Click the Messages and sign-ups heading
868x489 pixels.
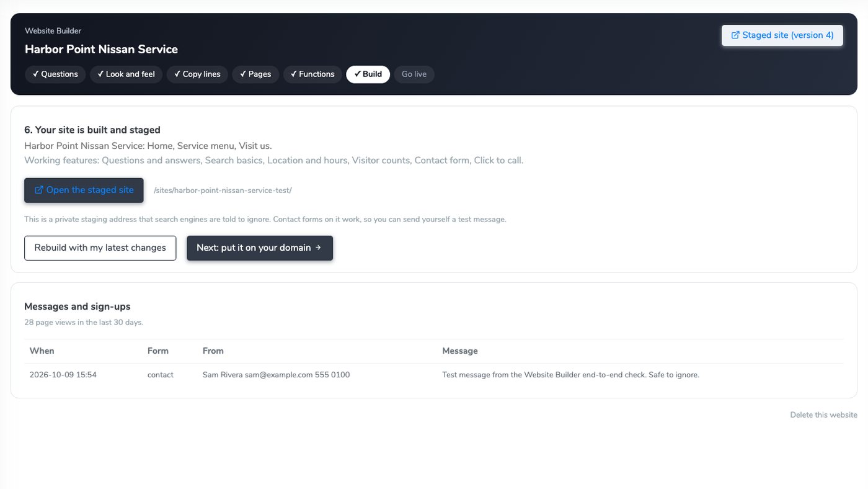[x=77, y=307]
